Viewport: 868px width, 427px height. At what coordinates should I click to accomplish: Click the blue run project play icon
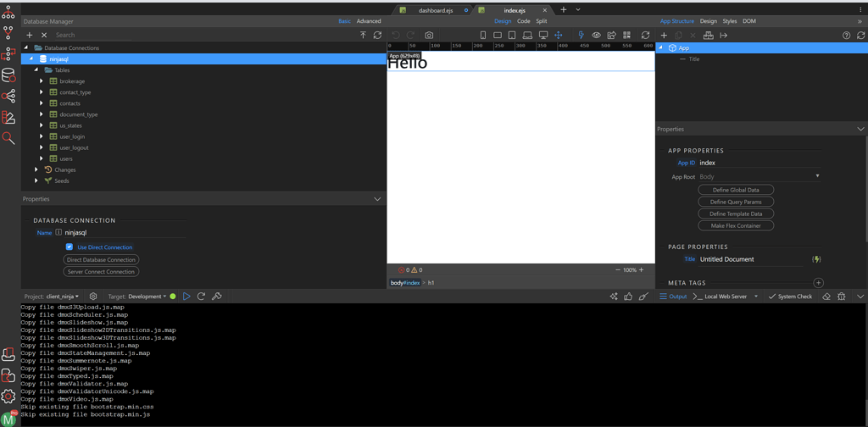pyautogui.click(x=186, y=297)
